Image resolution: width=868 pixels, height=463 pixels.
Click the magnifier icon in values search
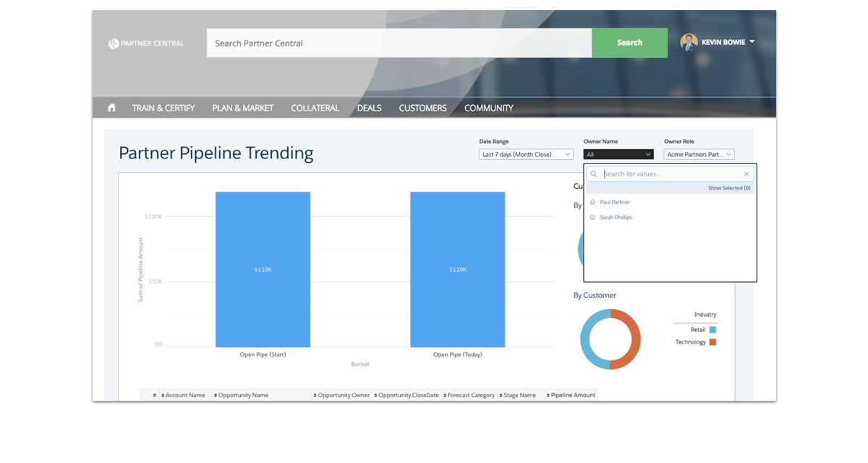pyautogui.click(x=594, y=174)
